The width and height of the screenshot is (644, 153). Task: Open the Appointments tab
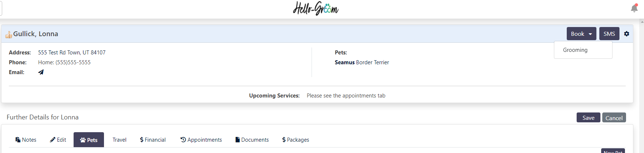201,139
